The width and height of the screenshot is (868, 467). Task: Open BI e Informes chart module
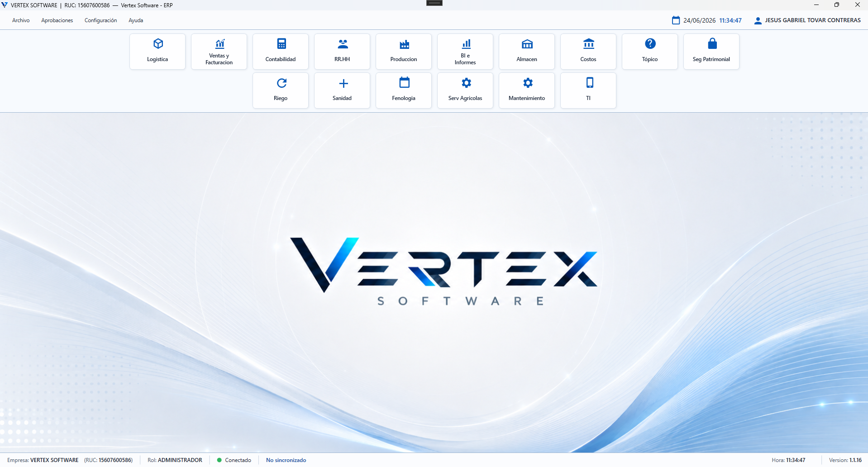tap(465, 52)
